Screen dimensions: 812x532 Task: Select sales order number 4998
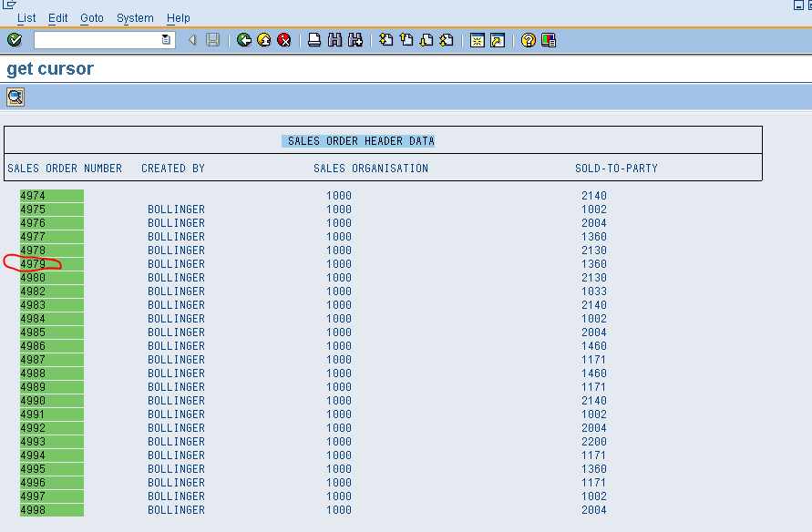[36, 509]
